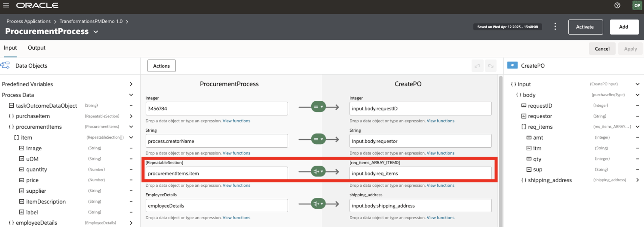
Task: Click the redo arrow icon
Action: point(491,66)
